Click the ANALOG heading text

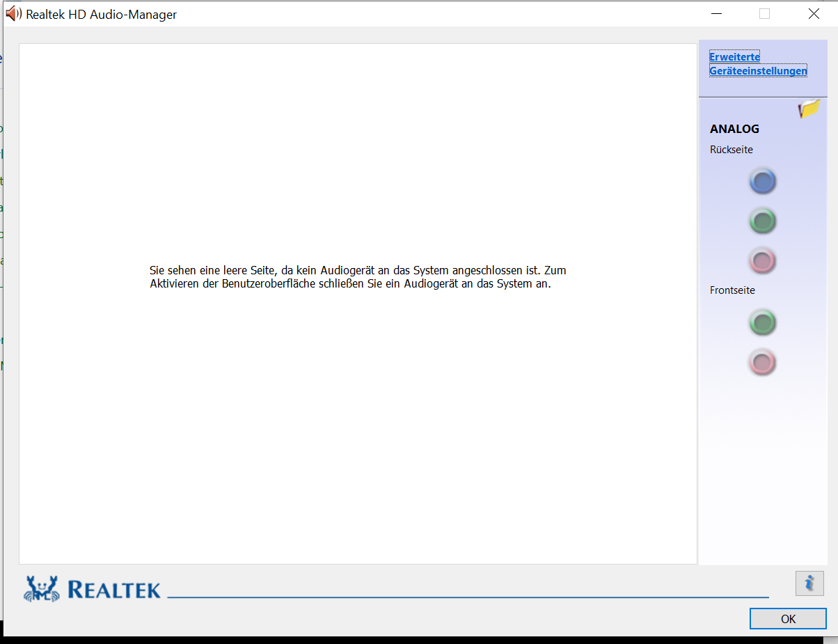tap(734, 129)
